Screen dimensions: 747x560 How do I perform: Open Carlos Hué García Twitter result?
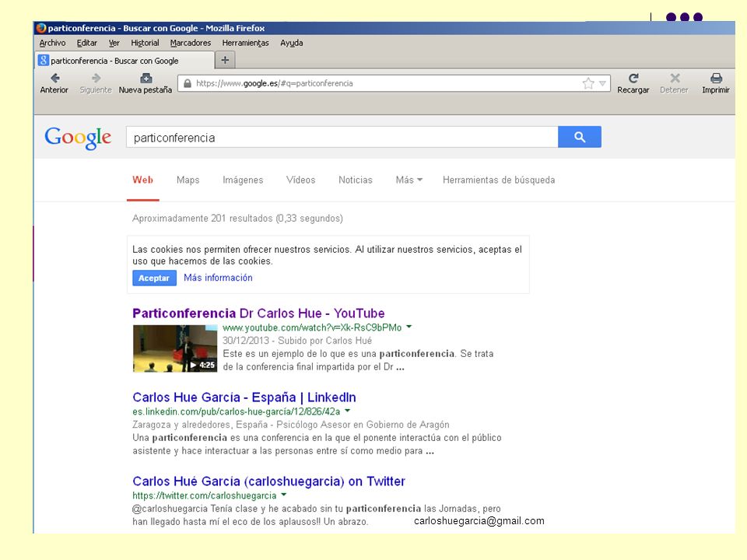tap(268, 481)
